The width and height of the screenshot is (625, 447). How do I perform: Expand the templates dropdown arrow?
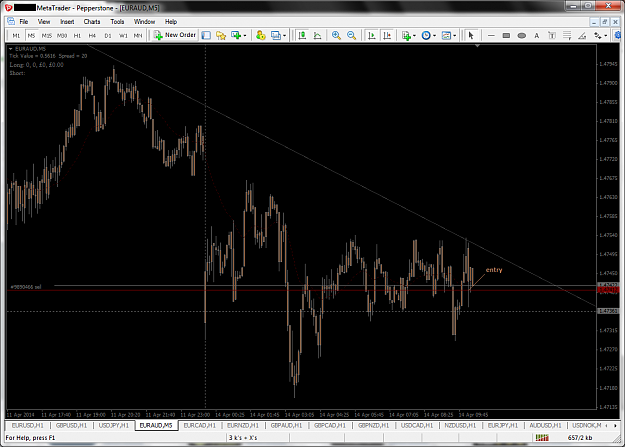click(454, 35)
